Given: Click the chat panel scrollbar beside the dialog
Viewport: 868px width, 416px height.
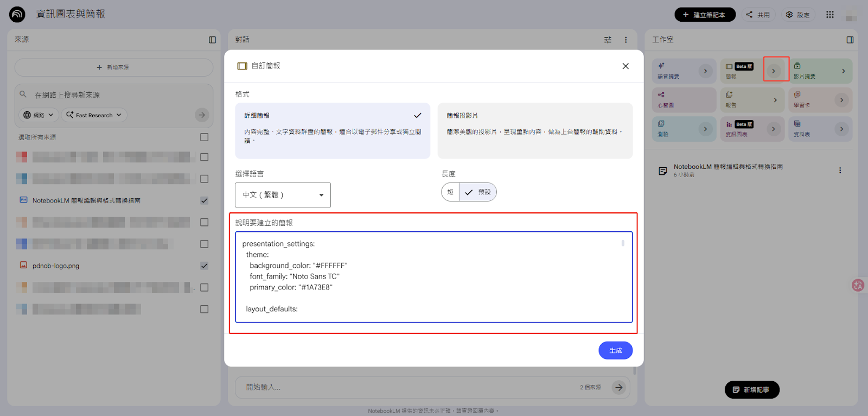Looking at the screenshot, I should coord(635,371).
